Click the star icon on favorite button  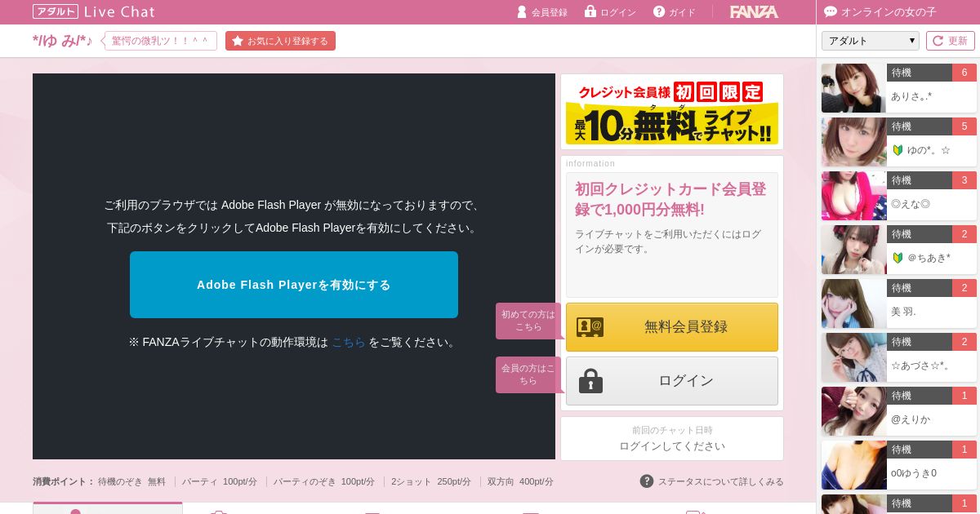(238, 41)
